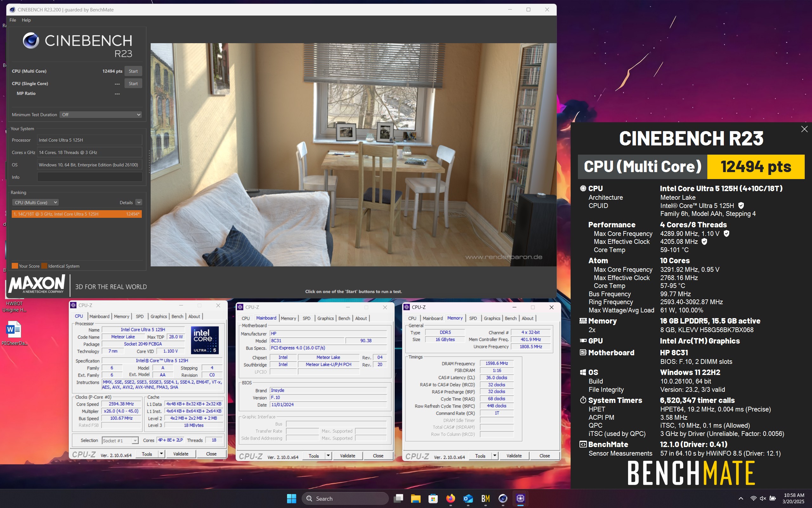Screen dimensions: 812x508
Task: Click Max Effective Clock verified shield in BenchMate
Action: (x=704, y=242)
